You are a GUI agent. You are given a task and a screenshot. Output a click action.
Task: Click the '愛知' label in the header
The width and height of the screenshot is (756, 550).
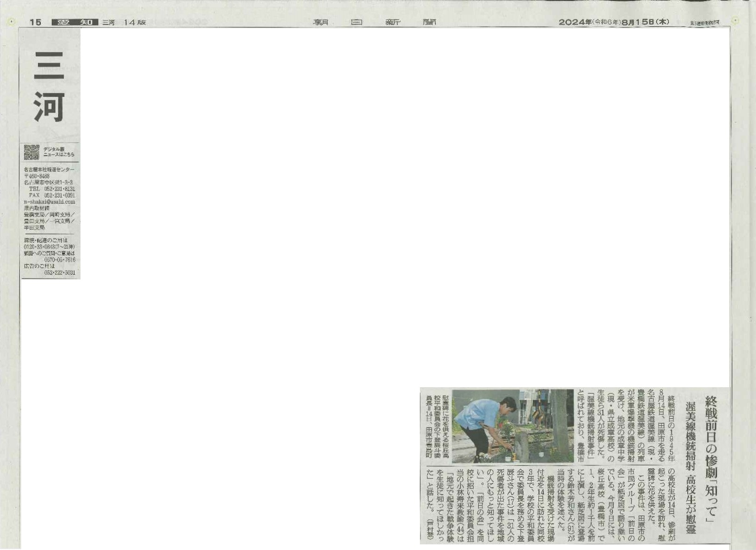click(75, 22)
